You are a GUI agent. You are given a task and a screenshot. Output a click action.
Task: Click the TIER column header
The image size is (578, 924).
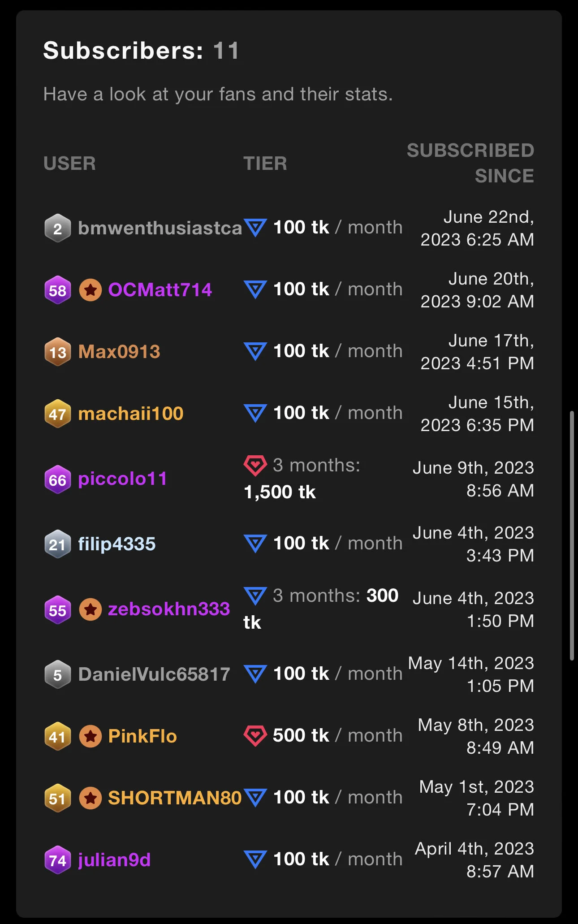[265, 164]
